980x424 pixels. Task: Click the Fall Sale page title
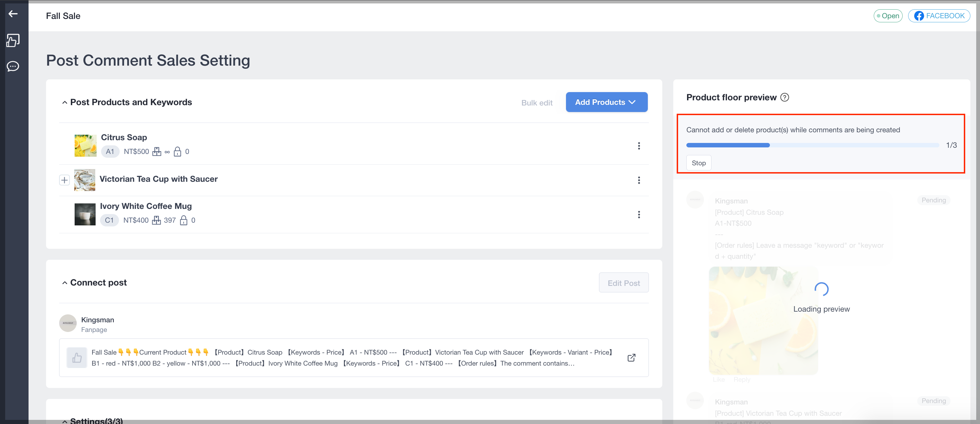(63, 16)
